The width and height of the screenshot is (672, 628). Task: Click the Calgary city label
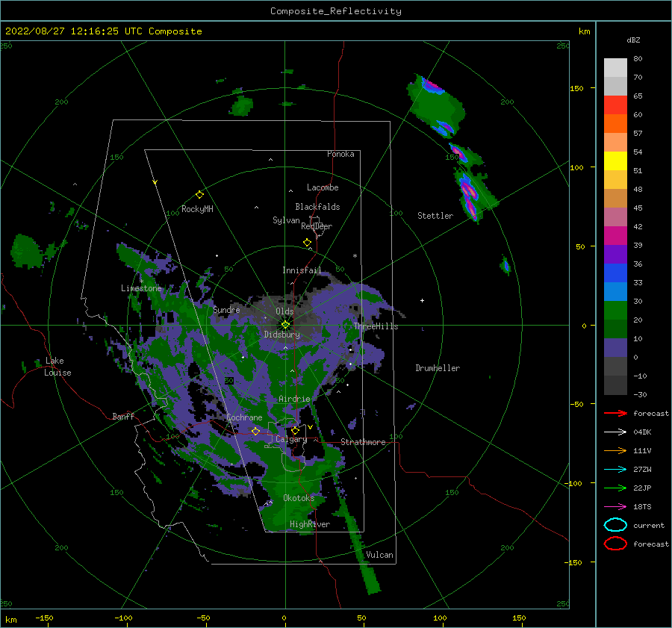tap(291, 439)
